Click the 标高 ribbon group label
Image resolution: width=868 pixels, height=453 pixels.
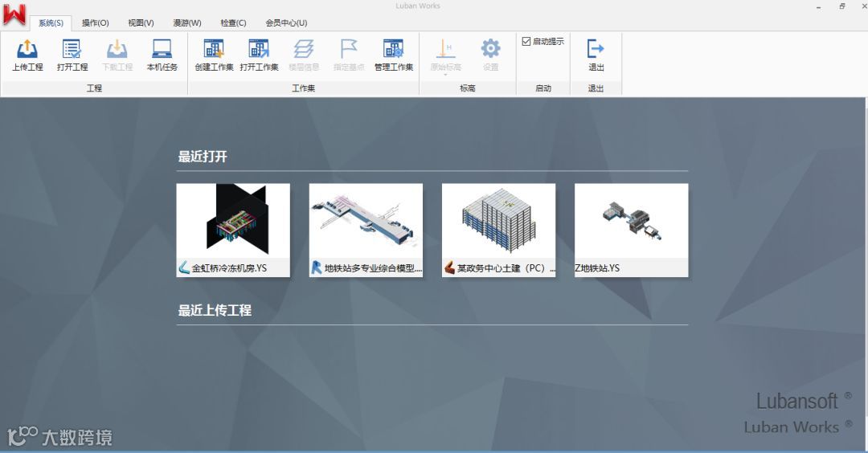467,88
